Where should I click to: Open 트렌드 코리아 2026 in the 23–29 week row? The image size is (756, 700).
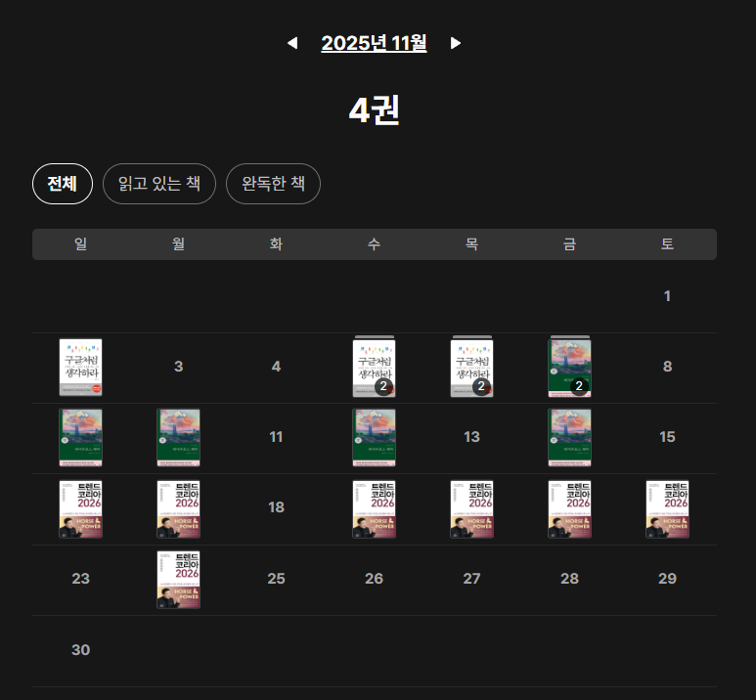tap(178, 580)
